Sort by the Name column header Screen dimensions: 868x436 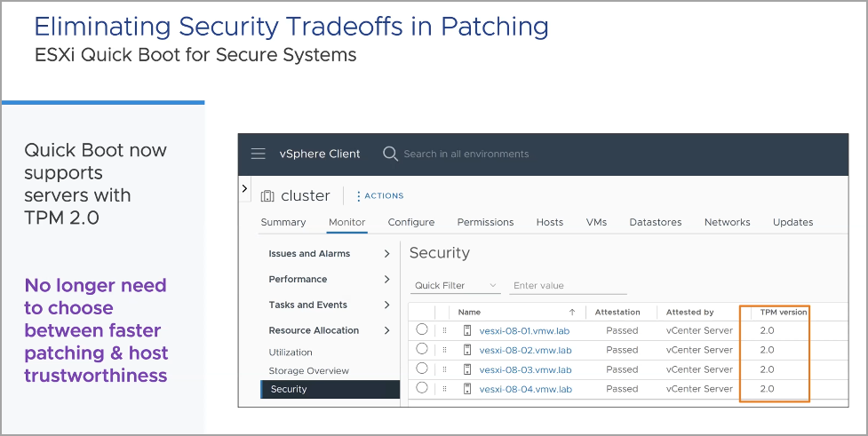pyautogui.click(x=469, y=312)
